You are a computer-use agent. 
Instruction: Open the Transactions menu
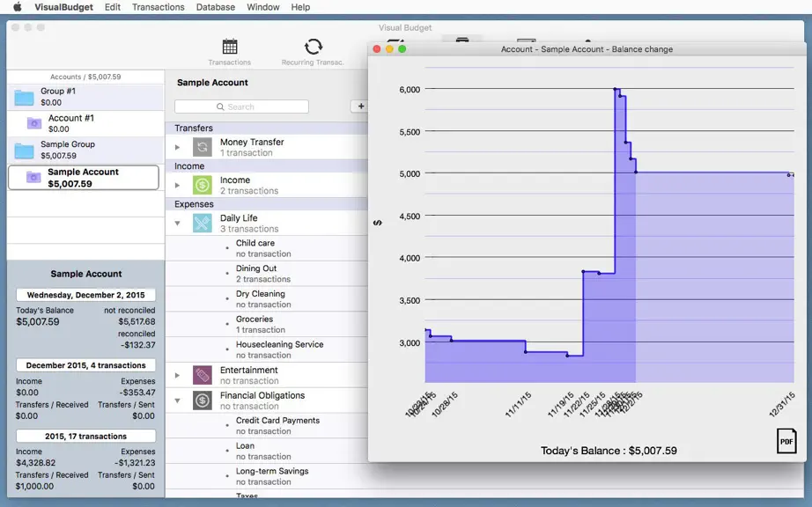[158, 7]
